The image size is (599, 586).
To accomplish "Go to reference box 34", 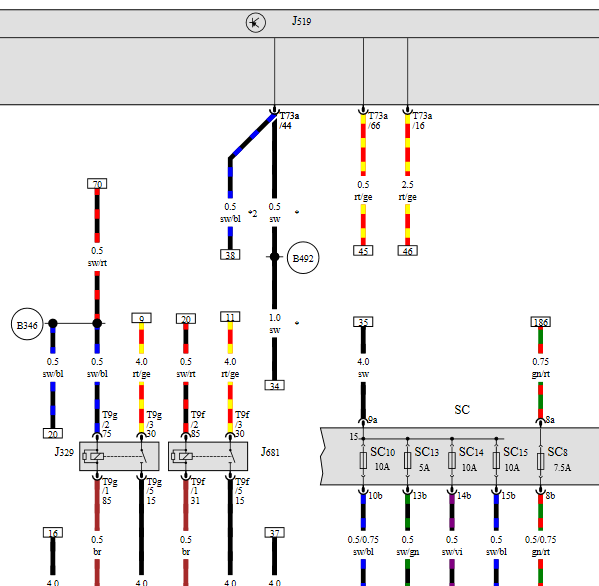I will (275, 385).
